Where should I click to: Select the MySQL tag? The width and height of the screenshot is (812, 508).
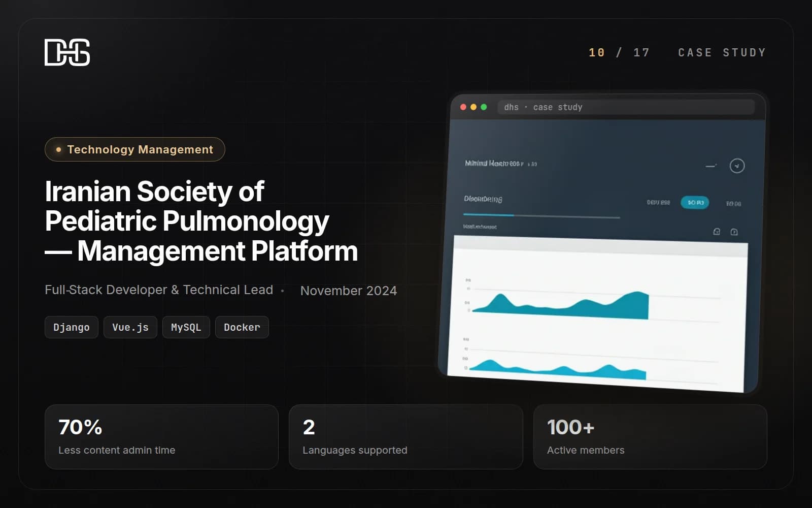(186, 327)
